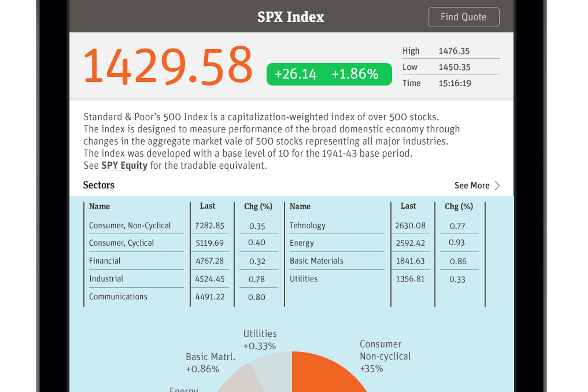Select the Communications sector row
This screenshot has width=588, height=392.
[118, 297]
